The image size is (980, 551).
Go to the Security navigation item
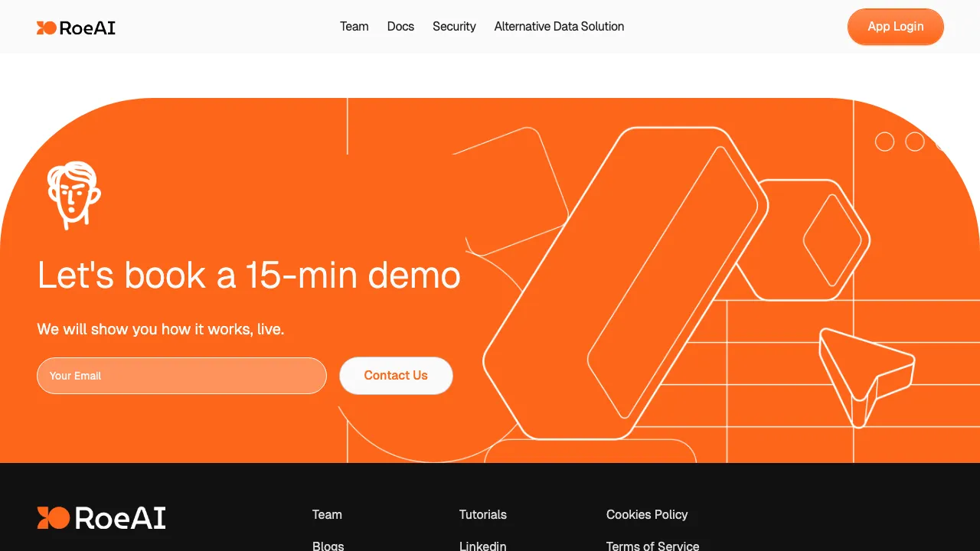pyautogui.click(x=454, y=27)
